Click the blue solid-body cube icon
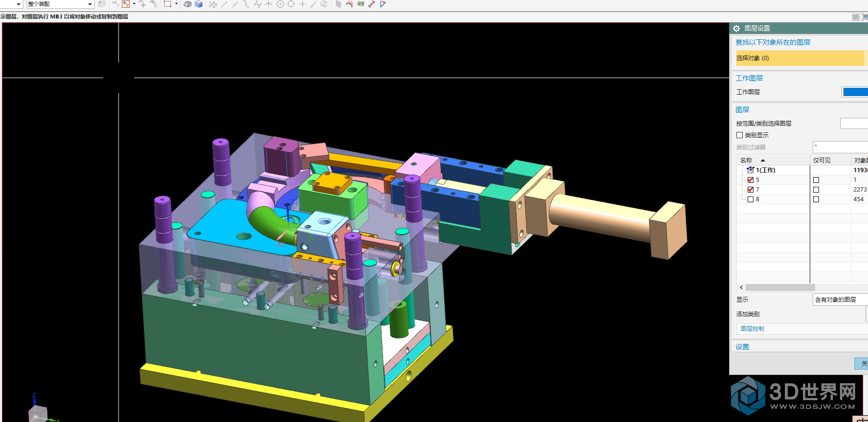The image size is (868, 422). (199, 4)
